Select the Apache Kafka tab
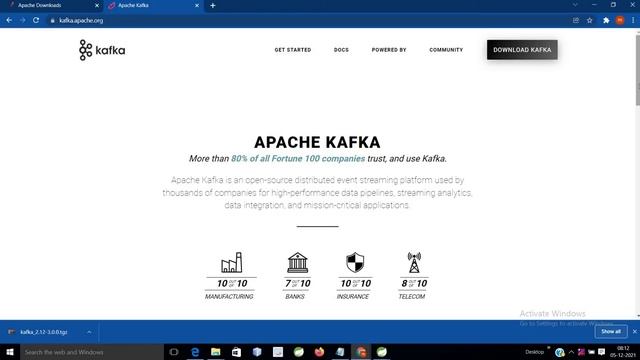The width and height of the screenshot is (640, 360). pos(154,6)
